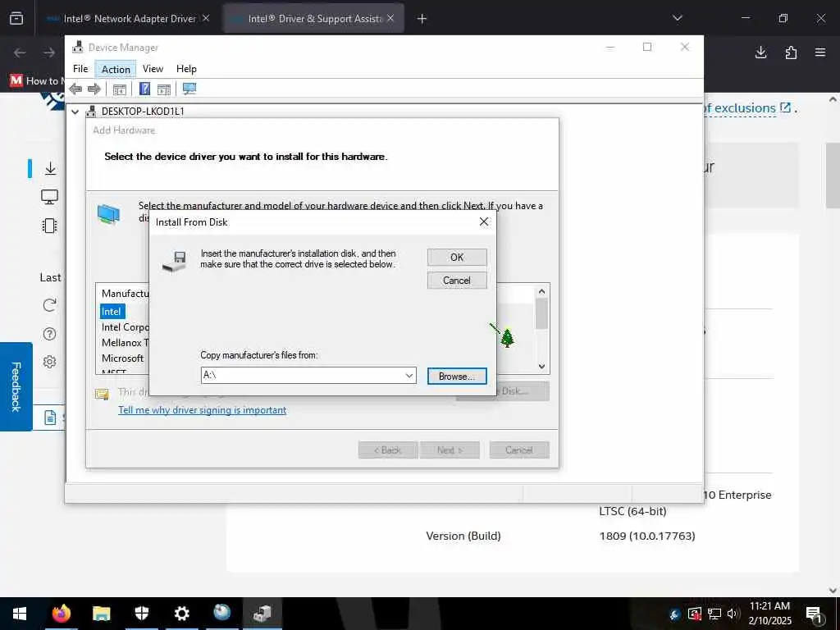This screenshot has width=840, height=630.
Task: Click scan for hardware changes monitor icon
Action: [x=189, y=89]
